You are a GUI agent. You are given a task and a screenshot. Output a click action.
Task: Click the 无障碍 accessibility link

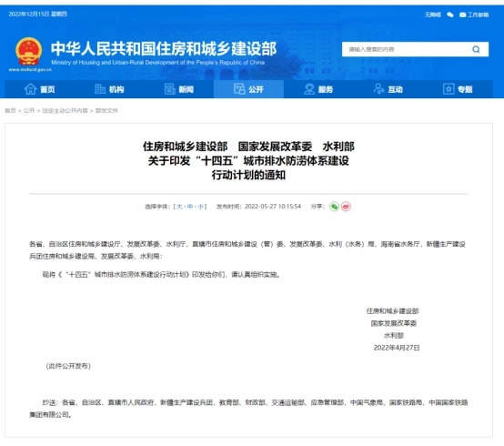point(433,15)
